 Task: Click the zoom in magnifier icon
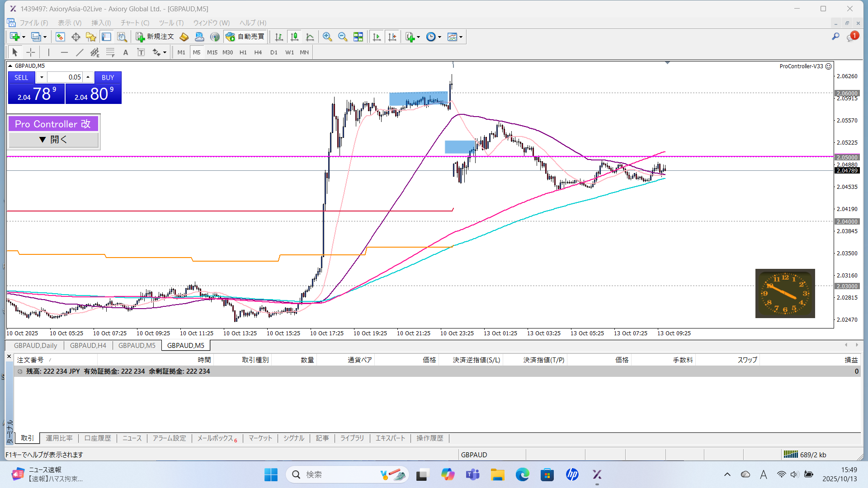(x=327, y=37)
